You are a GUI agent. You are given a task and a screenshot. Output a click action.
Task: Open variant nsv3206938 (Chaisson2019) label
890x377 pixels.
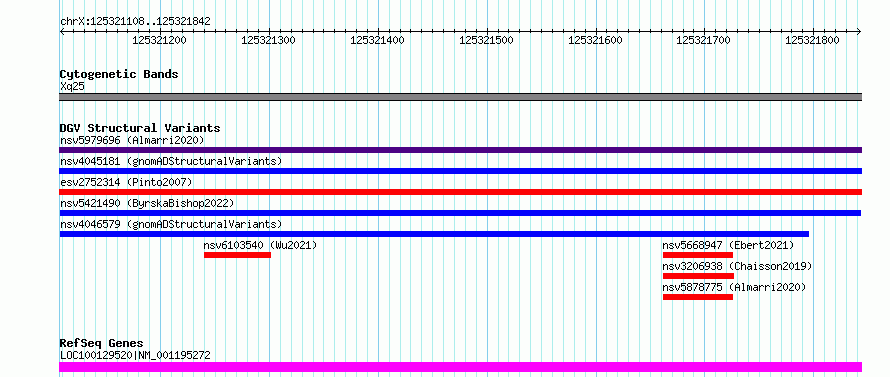tap(737, 266)
